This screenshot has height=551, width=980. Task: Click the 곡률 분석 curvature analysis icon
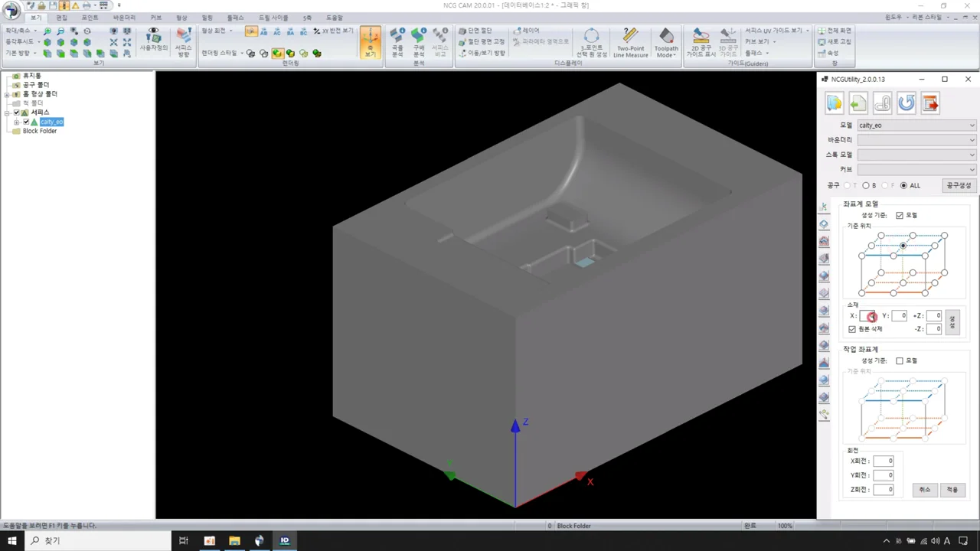click(397, 43)
